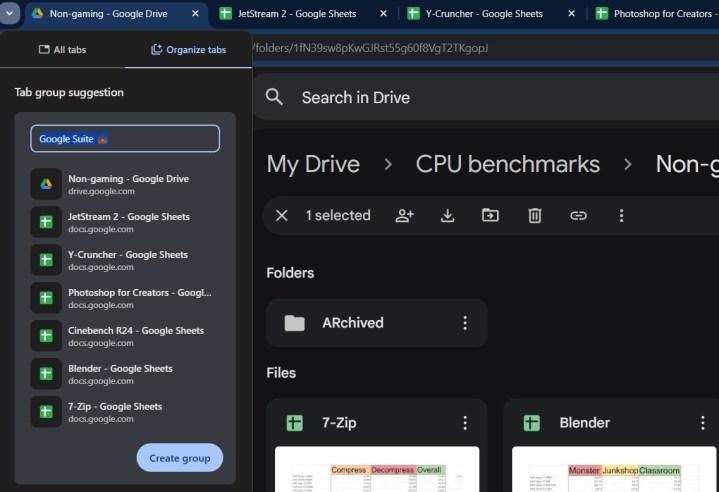Click the search magnifier icon in Drive
The height and width of the screenshot is (492, 719).
click(x=275, y=98)
